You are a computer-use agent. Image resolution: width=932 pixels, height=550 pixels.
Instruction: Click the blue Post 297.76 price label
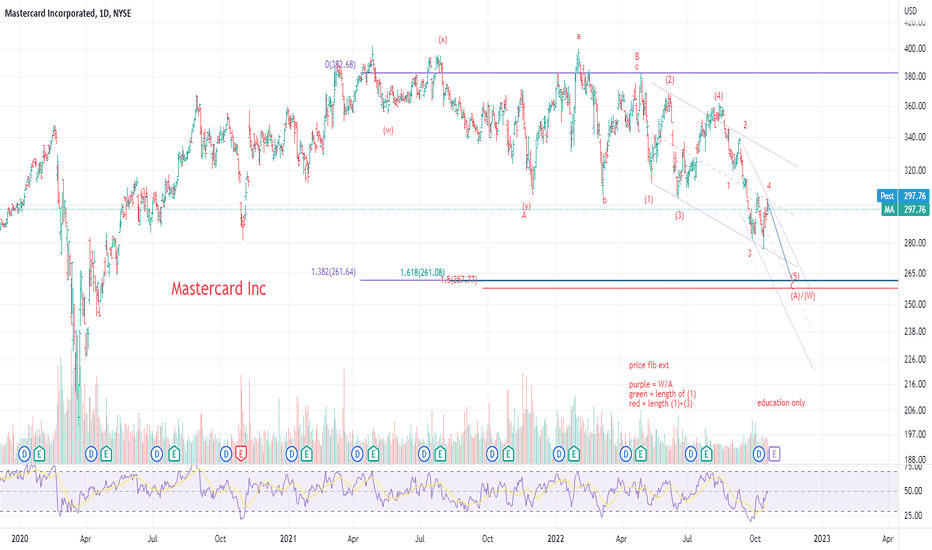tap(902, 196)
